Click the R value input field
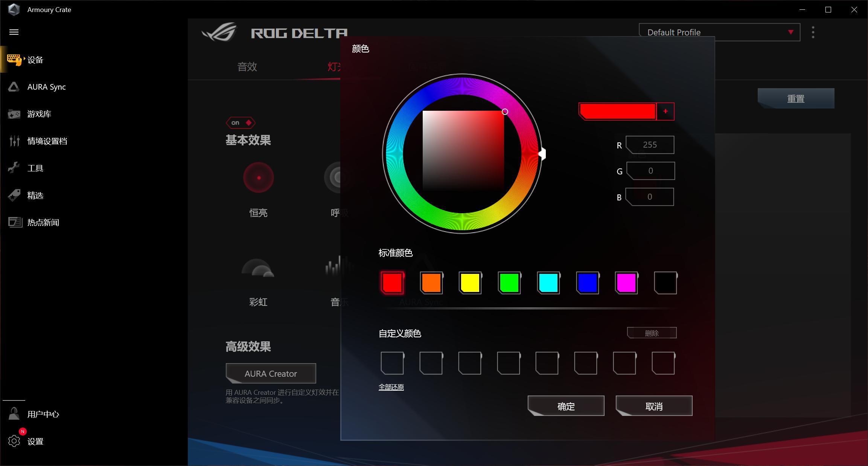The image size is (868, 466). (650, 145)
